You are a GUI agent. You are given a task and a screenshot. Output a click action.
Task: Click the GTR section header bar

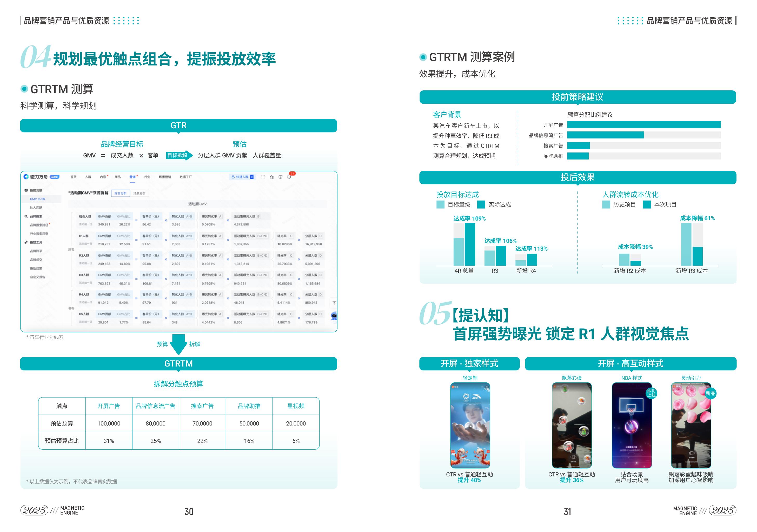point(178,125)
